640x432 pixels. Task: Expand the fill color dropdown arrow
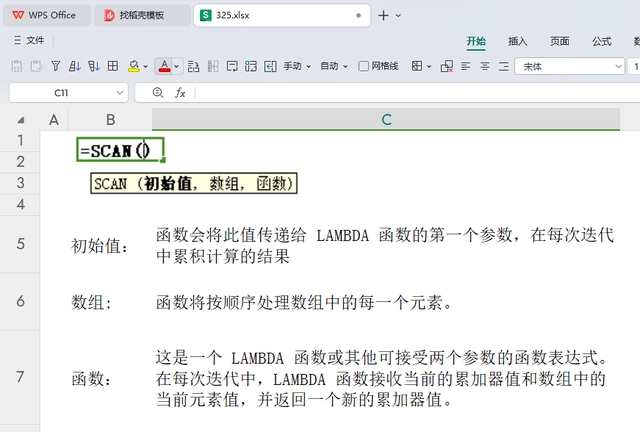pos(145,66)
